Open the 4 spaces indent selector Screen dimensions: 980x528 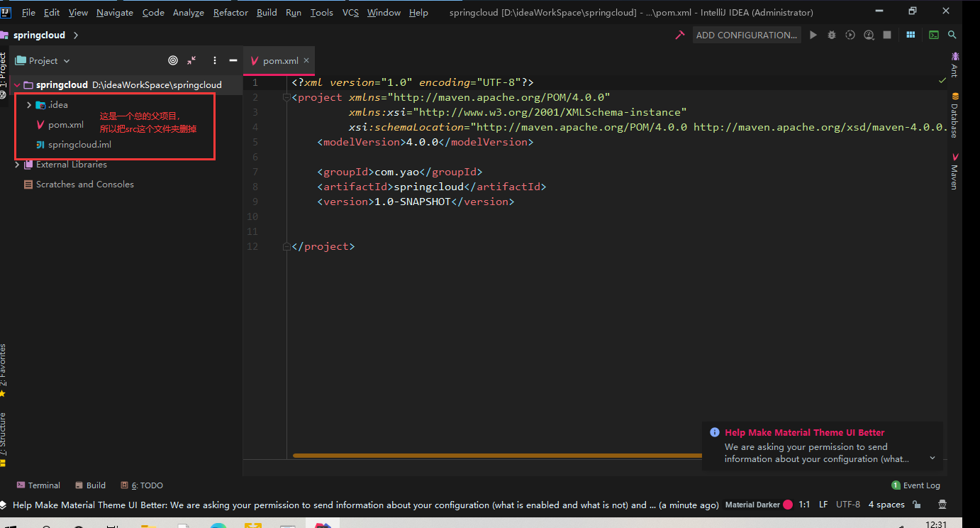click(886, 505)
